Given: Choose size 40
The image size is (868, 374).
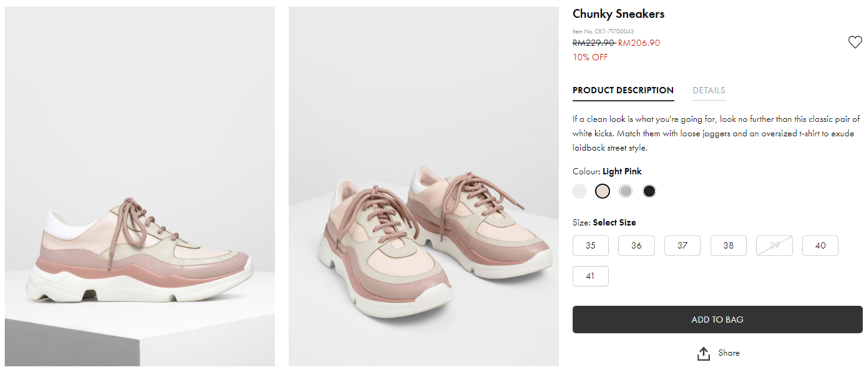Looking at the screenshot, I should (820, 246).
